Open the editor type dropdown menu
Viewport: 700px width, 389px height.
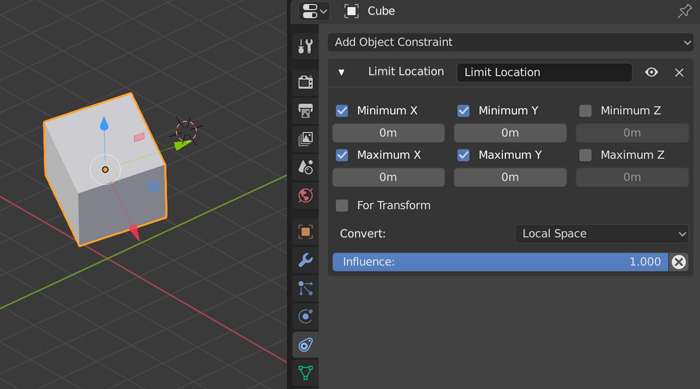[x=314, y=11]
